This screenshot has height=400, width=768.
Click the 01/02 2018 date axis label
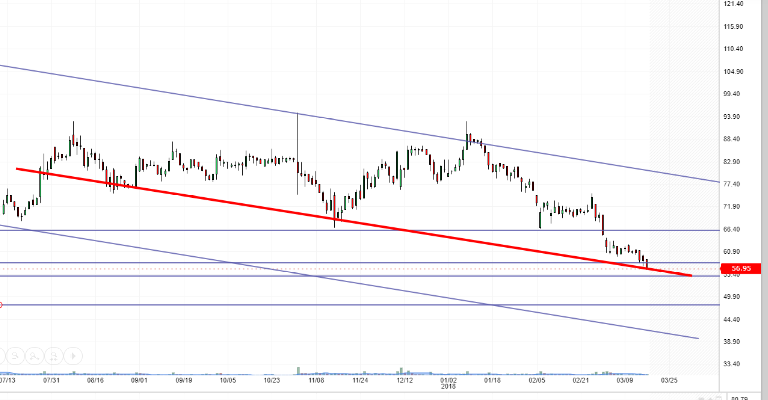click(x=448, y=383)
